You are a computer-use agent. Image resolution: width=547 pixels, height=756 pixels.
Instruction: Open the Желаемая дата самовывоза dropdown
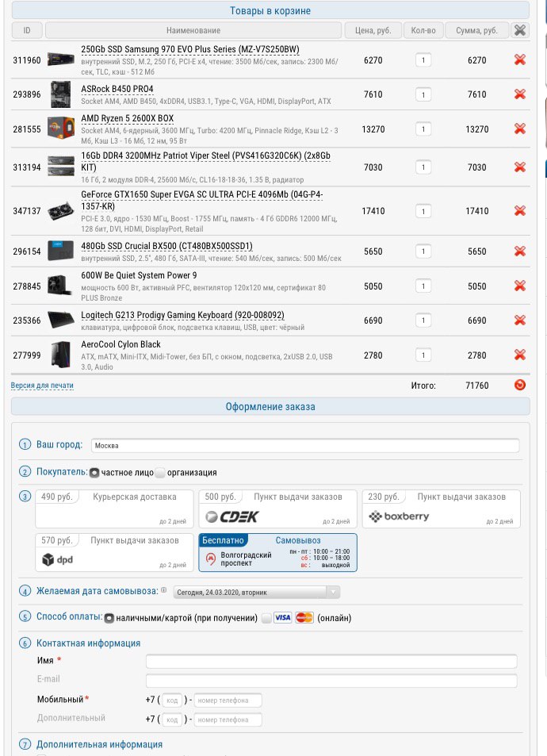click(256, 592)
